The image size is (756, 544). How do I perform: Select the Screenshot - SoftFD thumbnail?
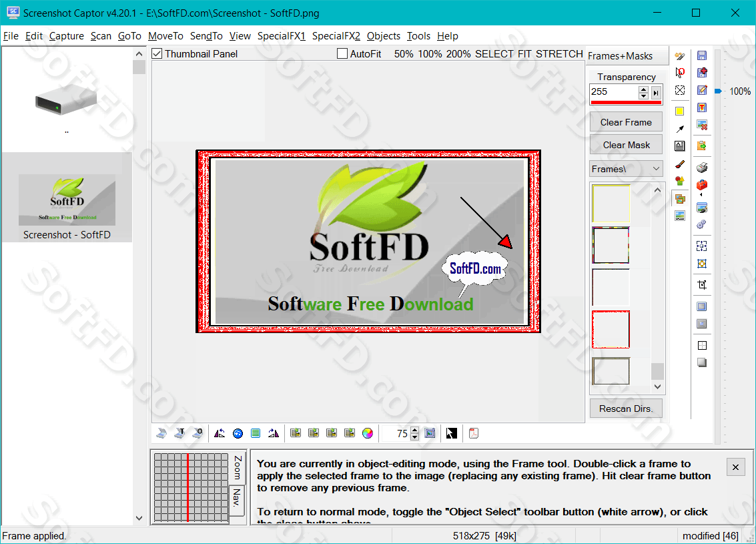click(x=67, y=198)
